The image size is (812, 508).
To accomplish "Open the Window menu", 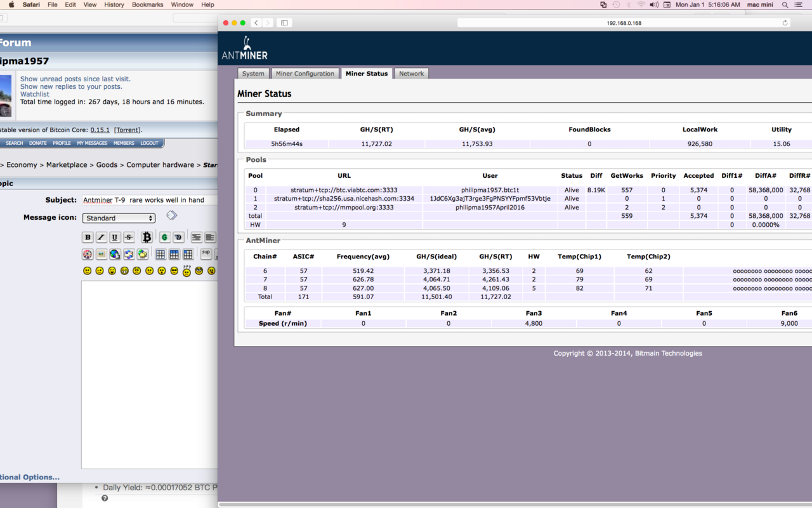I will [x=182, y=4].
